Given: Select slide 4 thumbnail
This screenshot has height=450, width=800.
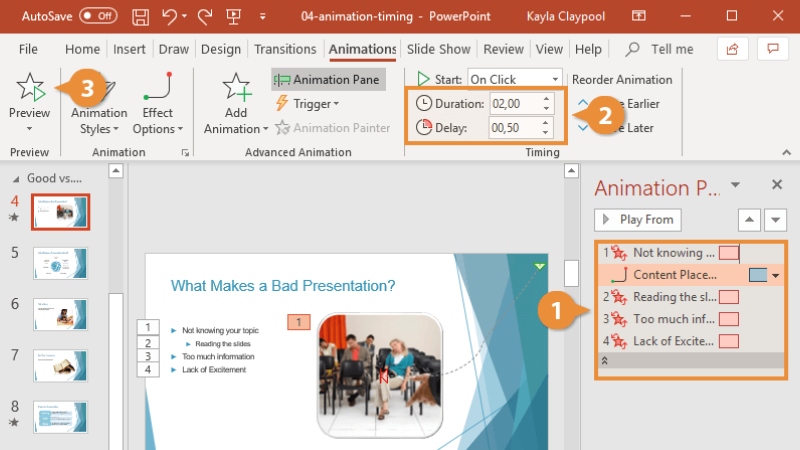Looking at the screenshot, I should click(60, 212).
